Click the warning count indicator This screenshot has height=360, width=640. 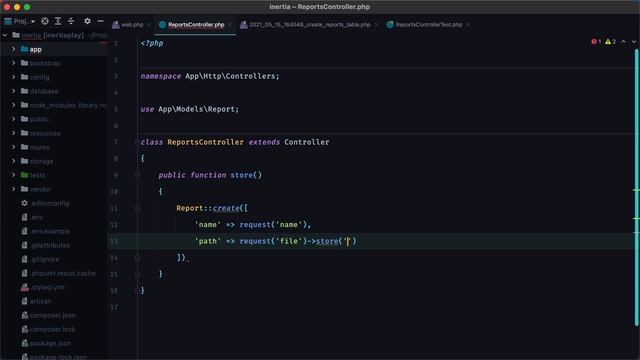pos(610,42)
